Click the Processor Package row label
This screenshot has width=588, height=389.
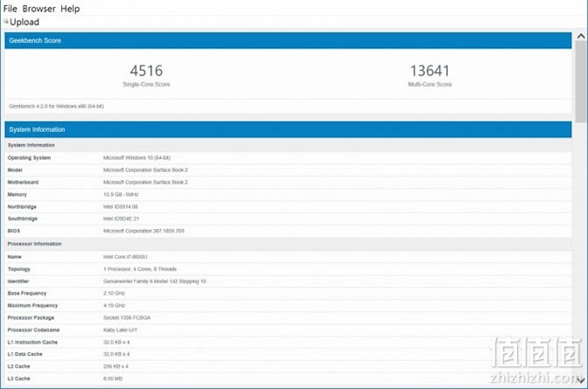pyautogui.click(x=31, y=318)
